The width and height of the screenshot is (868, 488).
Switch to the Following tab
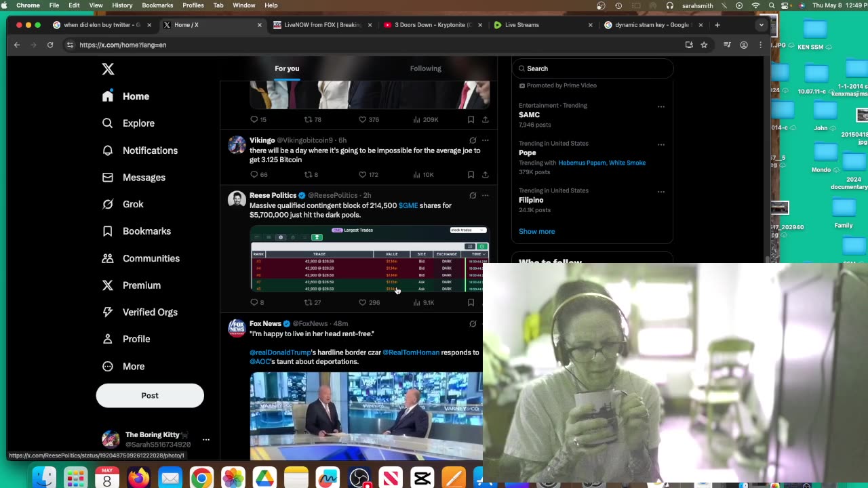(425, 68)
